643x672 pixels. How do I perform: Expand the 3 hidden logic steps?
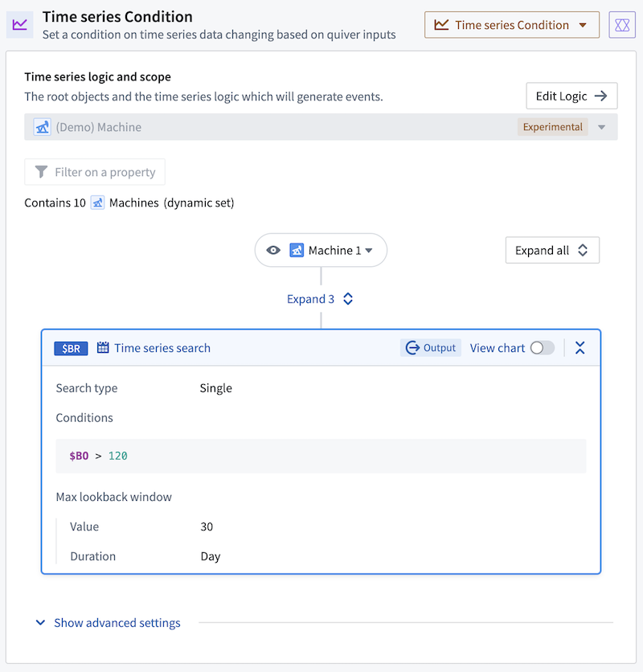pyautogui.click(x=320, y=299)
